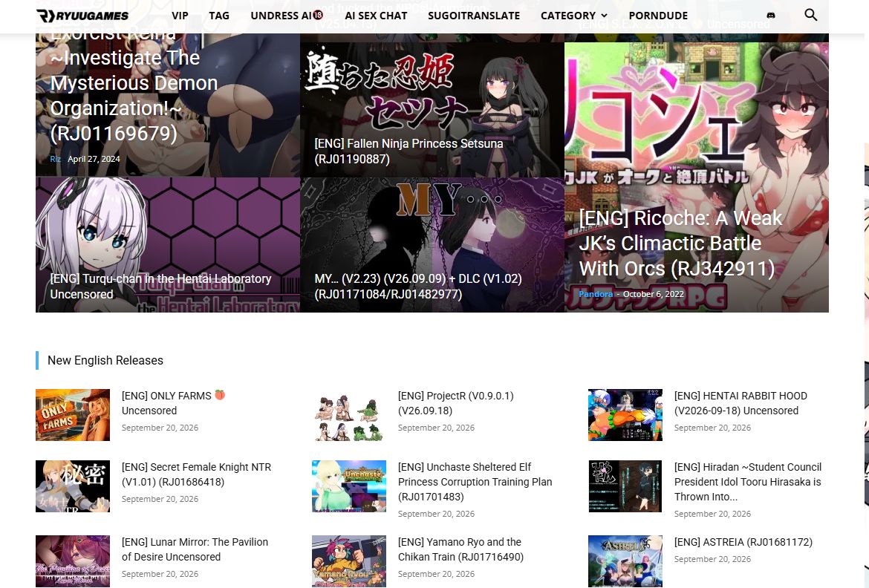Open author link 'Riz'
The width and height of the screenshot is (869, 588).
[x=55, y=159]
